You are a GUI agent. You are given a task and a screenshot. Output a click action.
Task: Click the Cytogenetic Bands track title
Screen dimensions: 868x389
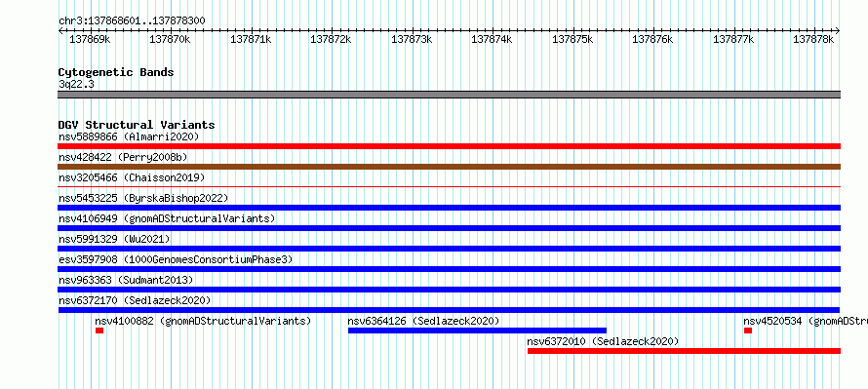coord(116,72)
